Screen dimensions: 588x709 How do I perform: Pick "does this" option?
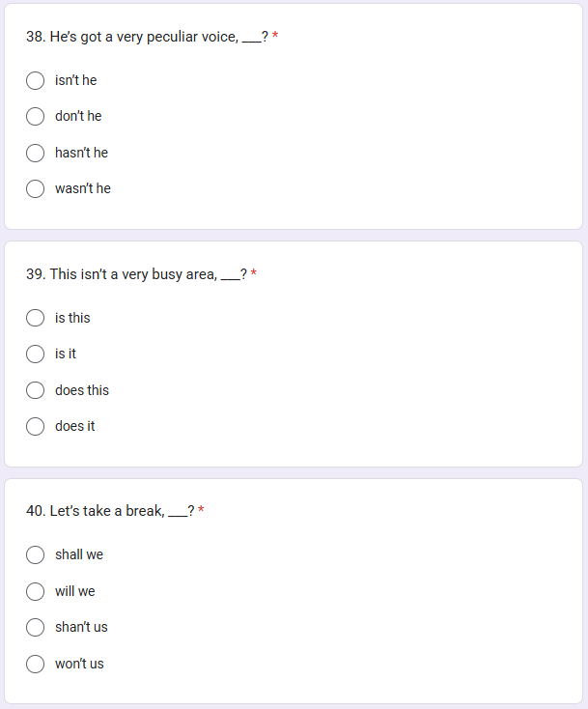coord(36,390)
